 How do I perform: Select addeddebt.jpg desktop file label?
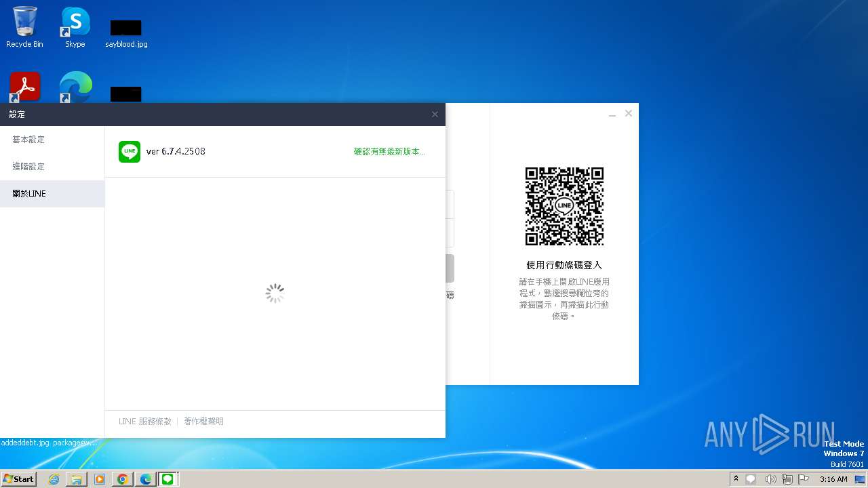coord(25,443)
